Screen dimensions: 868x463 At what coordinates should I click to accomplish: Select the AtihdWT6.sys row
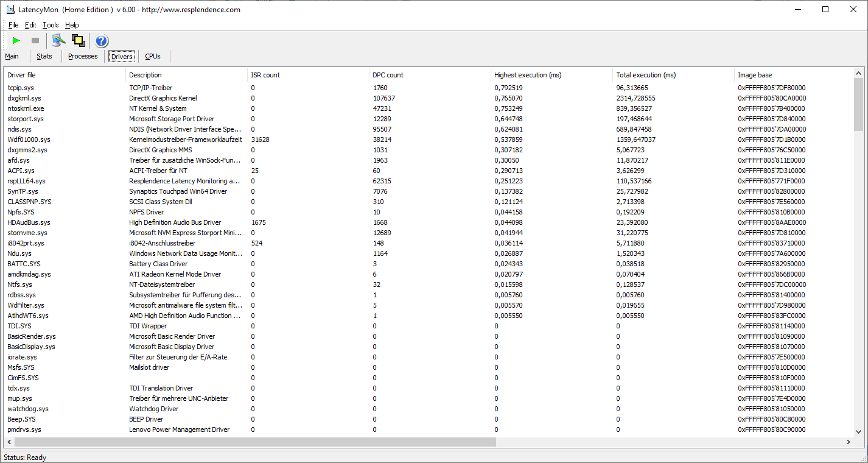[x=429, y=316]
